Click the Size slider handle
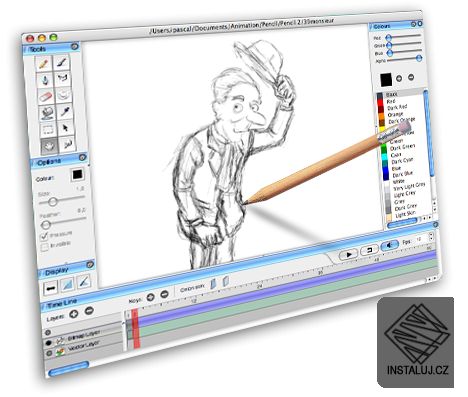Screen dimensions: 468x397 click(x=53, y=201)
